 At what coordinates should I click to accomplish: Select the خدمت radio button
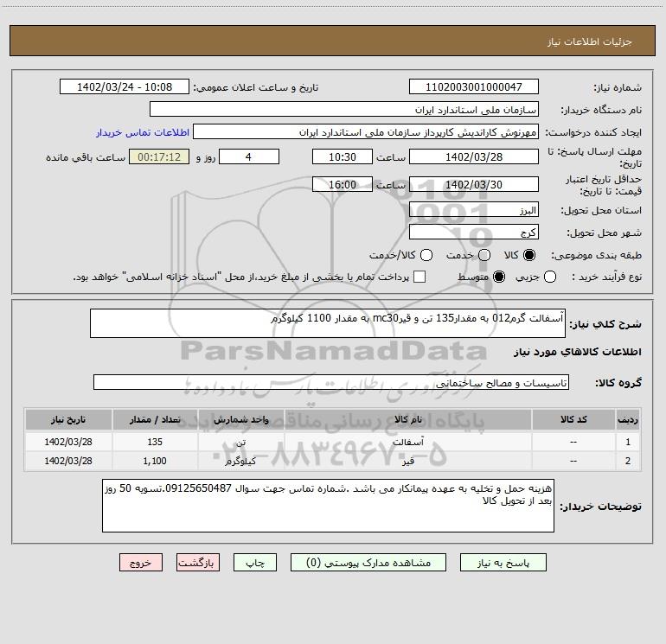[x=484, y=255]
